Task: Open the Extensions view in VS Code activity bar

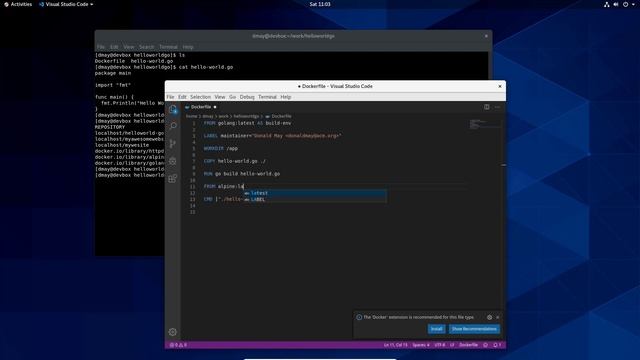Action: pyautogui.click(x=173, y=178)
